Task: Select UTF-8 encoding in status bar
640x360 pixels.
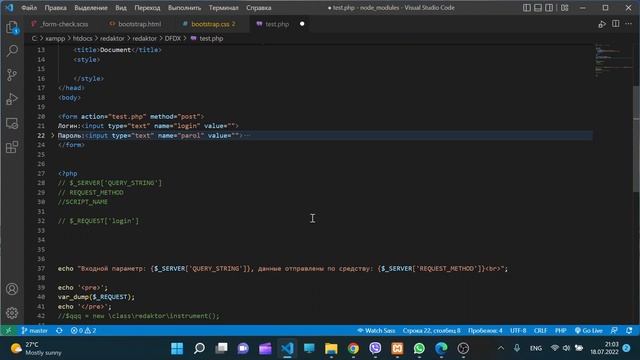Action: point(518,331)
